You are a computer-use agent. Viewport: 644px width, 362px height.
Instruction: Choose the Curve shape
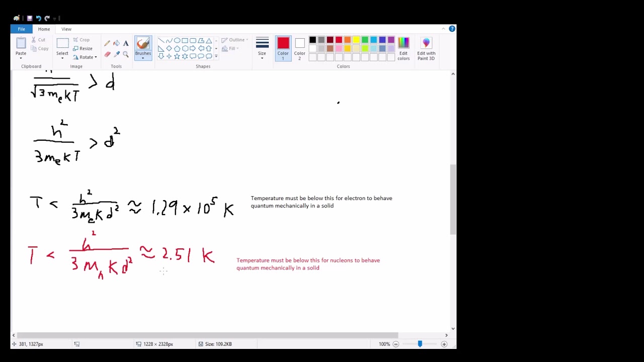coord(169,41)
